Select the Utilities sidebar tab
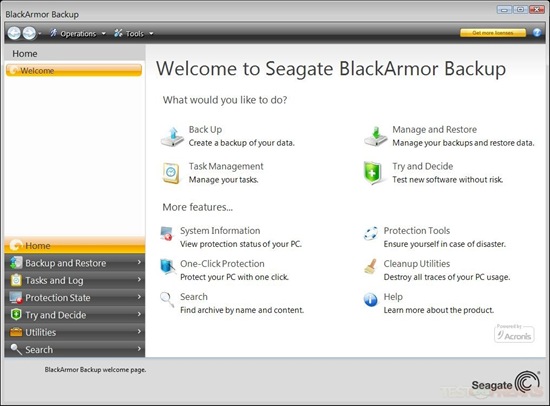This screenshot has height=406, width=550. click(75, 332)
